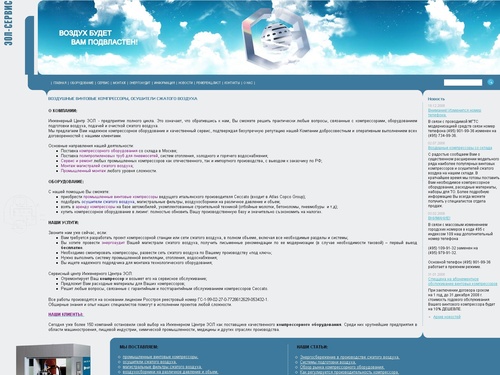Open the энергоаудит link in services list
This screenshot has width=500, height=375.
click(x=113, y=243)
